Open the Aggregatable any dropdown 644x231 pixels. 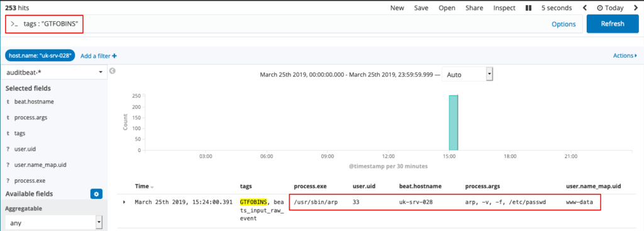coord(54,223)
